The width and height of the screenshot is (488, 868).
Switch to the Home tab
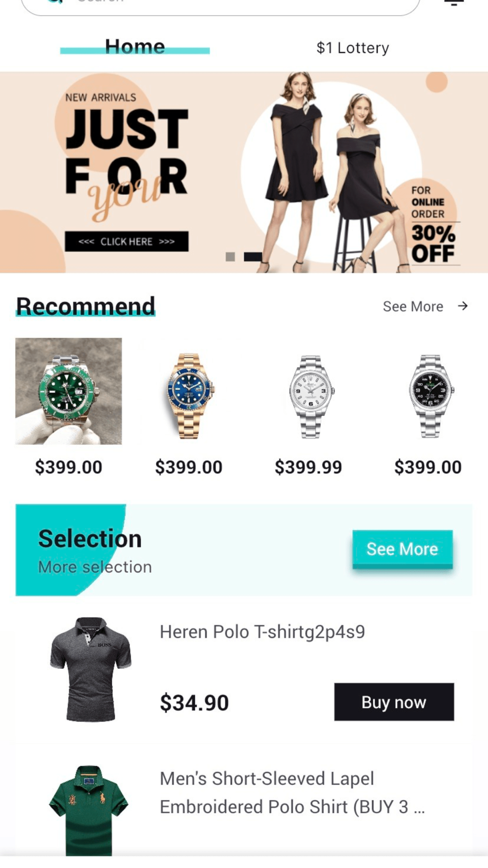click(x=135, y=47)
